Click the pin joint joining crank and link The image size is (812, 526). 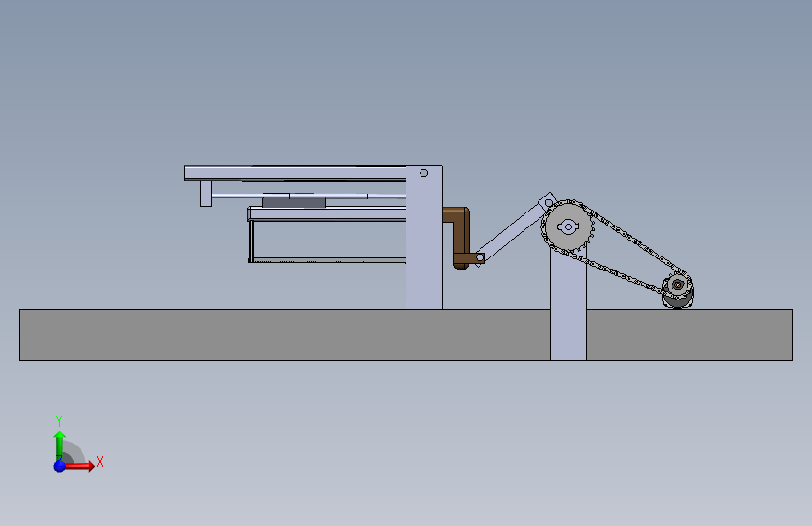click(480, 257)
